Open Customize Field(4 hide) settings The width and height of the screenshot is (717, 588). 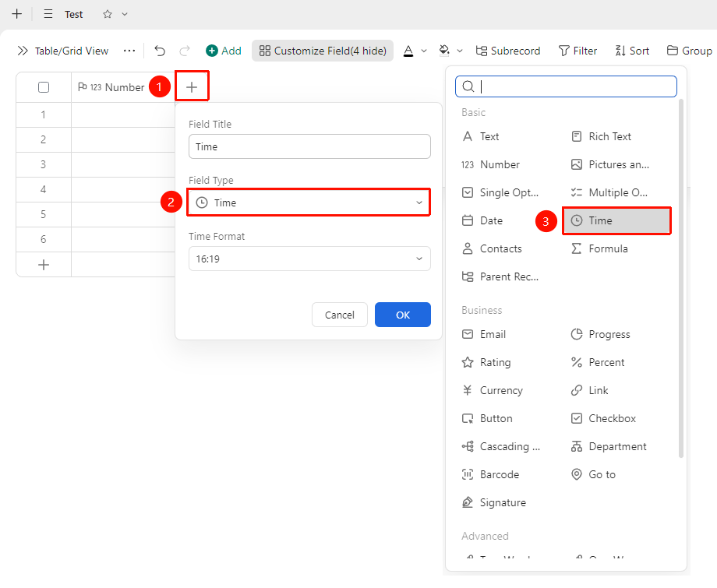323,51
